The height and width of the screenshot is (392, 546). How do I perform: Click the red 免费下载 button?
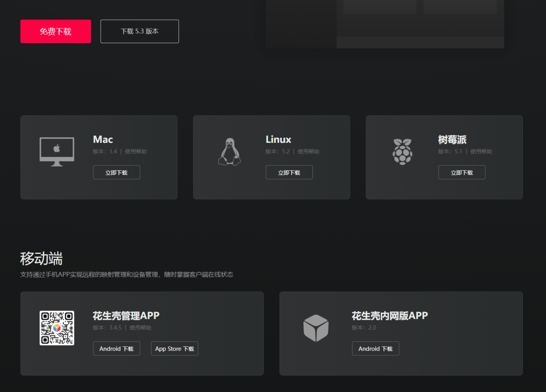point(56,31)
